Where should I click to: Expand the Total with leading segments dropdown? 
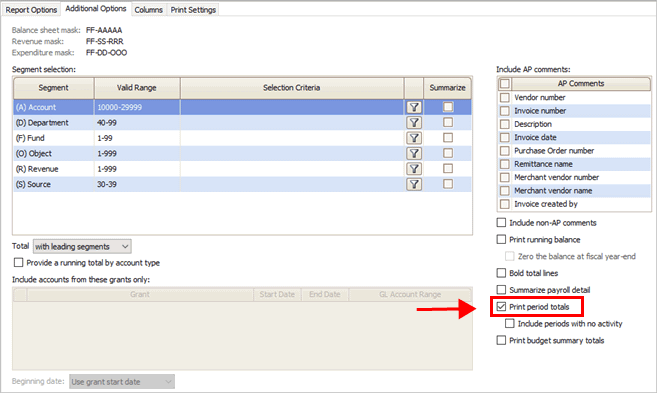(82, 246)
